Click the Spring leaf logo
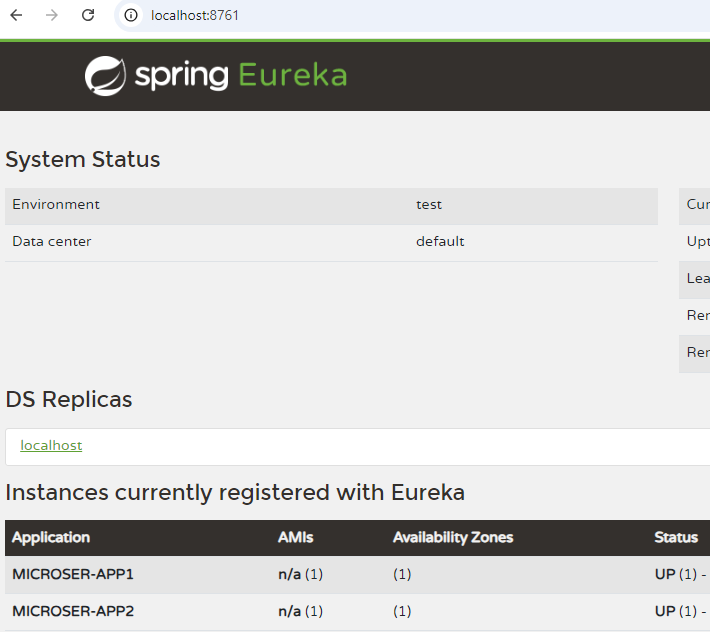Screen dimensions: 710x632 click(x=106, y=76)
